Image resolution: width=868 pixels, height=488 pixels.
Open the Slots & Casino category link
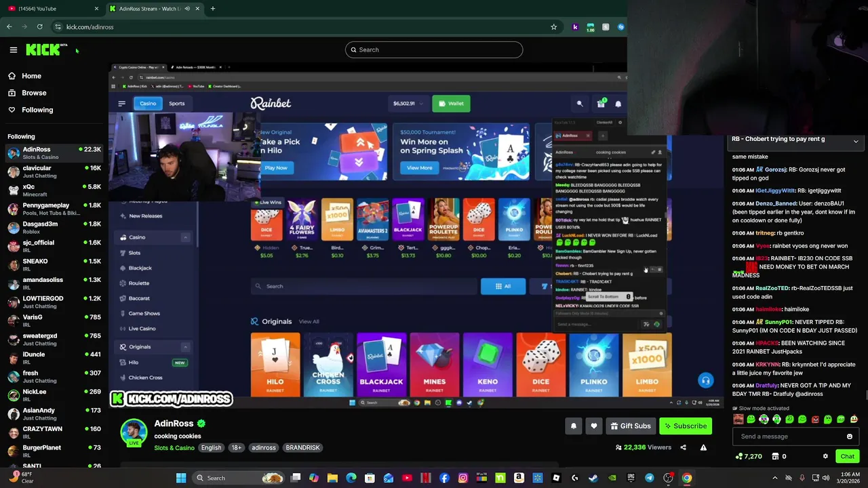pyautogui.click(x=174, y=447)
